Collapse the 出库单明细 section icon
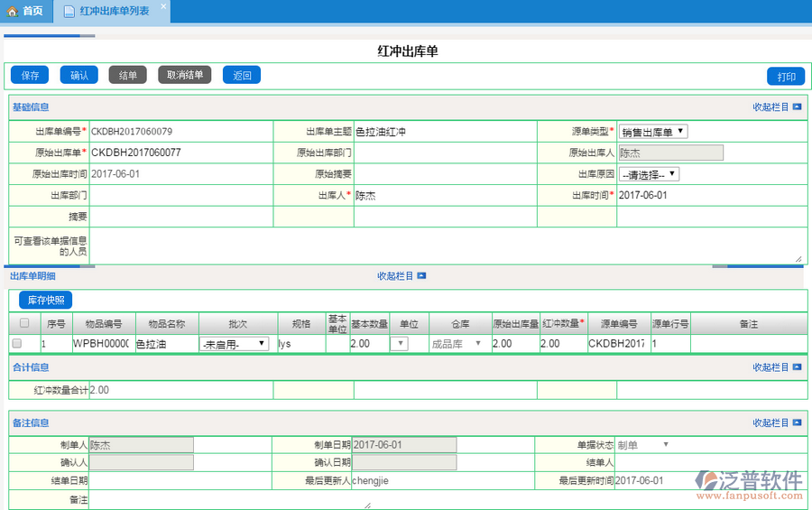 click(x=421, y=276)
